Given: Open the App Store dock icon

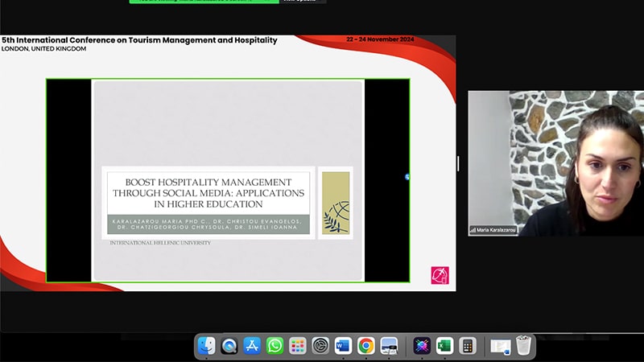Looking at the screenshot, I should (x=252, y=346).
